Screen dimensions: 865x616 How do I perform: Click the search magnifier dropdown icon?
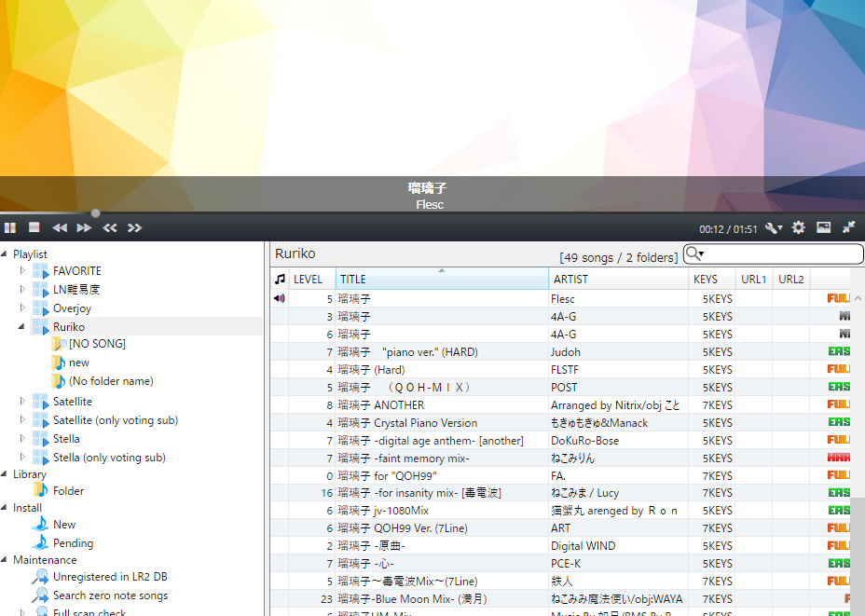[x=694, y=253]
